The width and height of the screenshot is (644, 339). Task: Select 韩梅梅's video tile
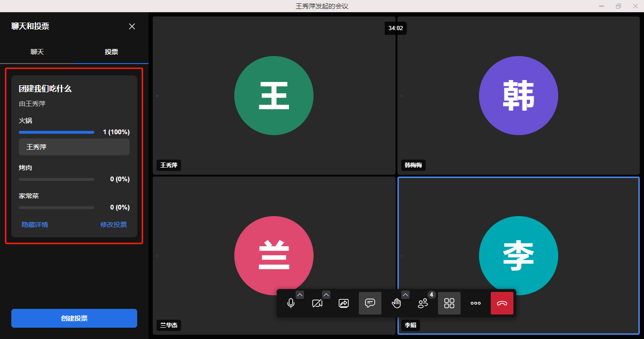pyautogui.click(x=518, y=96)
